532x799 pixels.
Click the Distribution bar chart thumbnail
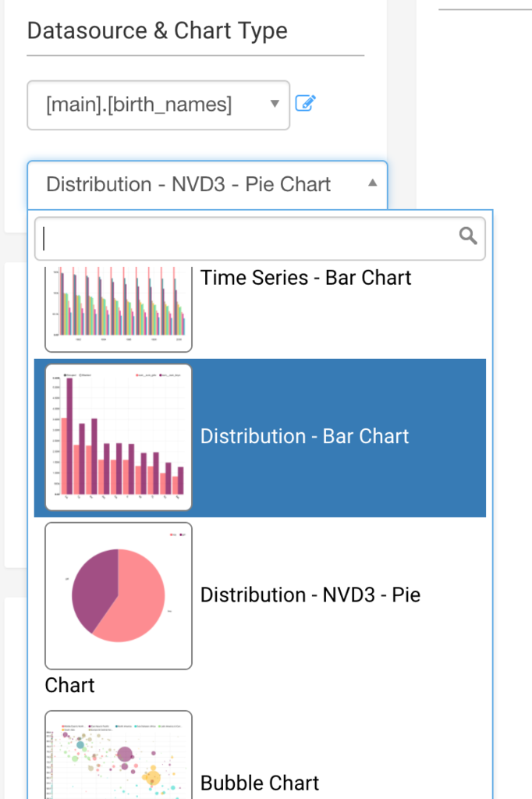(x=119, y=438)
